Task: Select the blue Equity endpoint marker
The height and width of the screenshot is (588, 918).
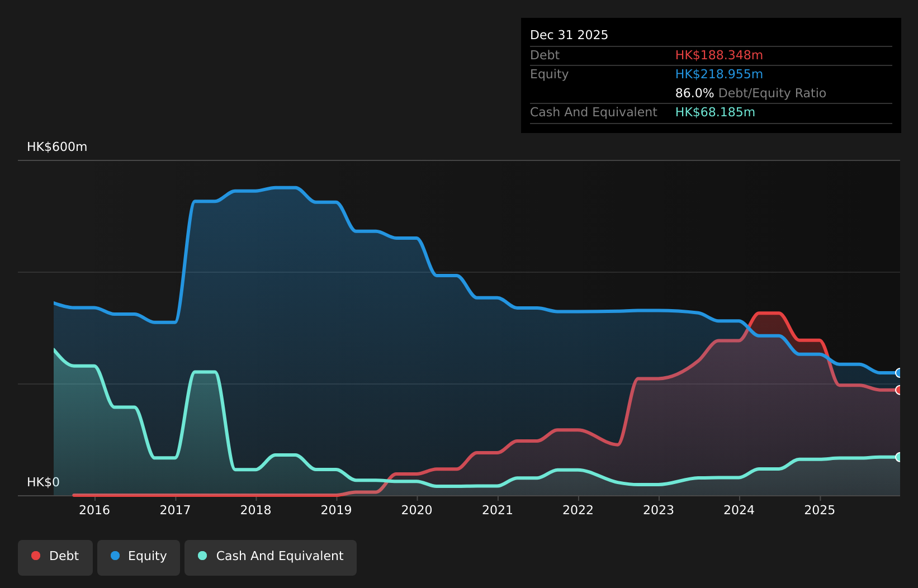Action: point(899,373)
